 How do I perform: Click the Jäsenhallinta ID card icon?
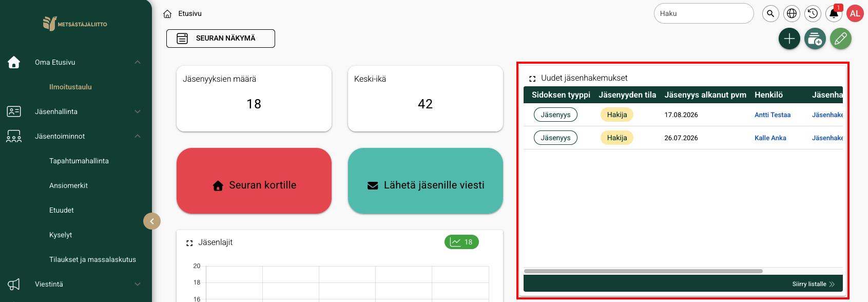pyautogui.click(x=14, y=111)
